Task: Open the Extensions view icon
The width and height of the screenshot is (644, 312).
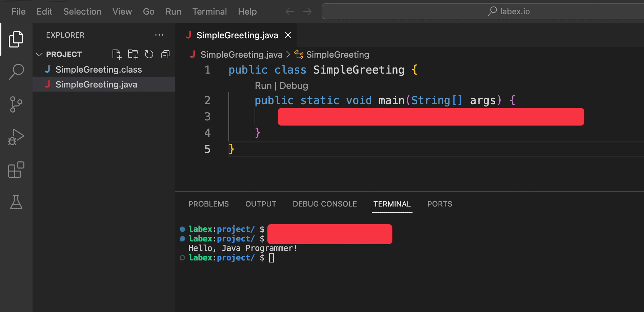Action: pos(16,170)
